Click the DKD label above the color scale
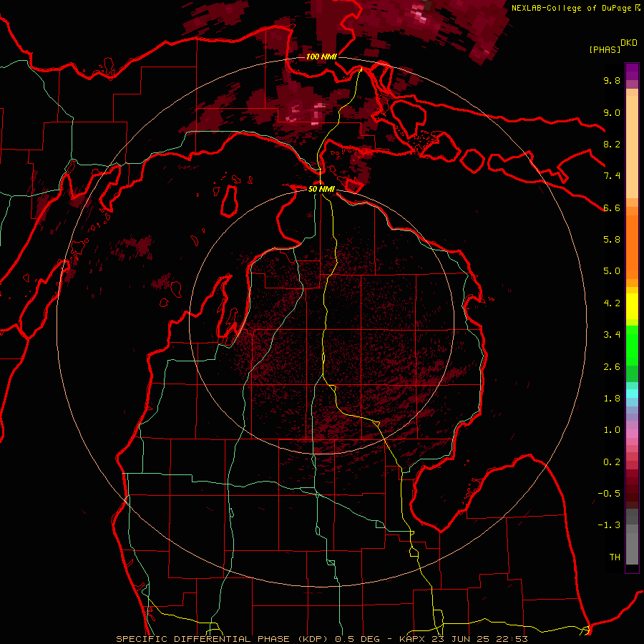The image size is (644, 644). click(x=629, y=43)
